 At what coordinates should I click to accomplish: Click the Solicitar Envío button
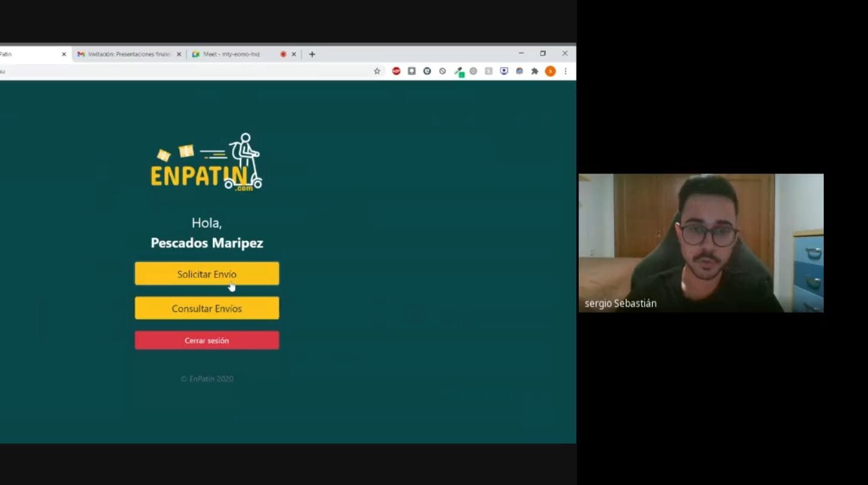tap(207, 274)
